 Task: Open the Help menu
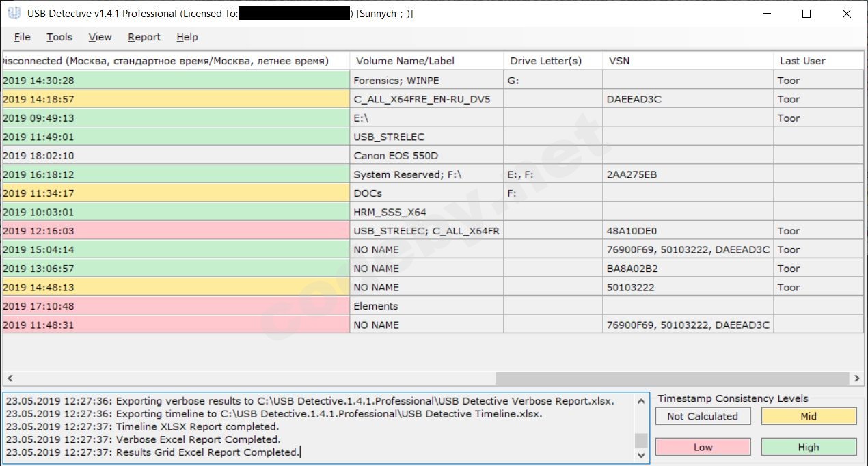[x=187, y=37]
